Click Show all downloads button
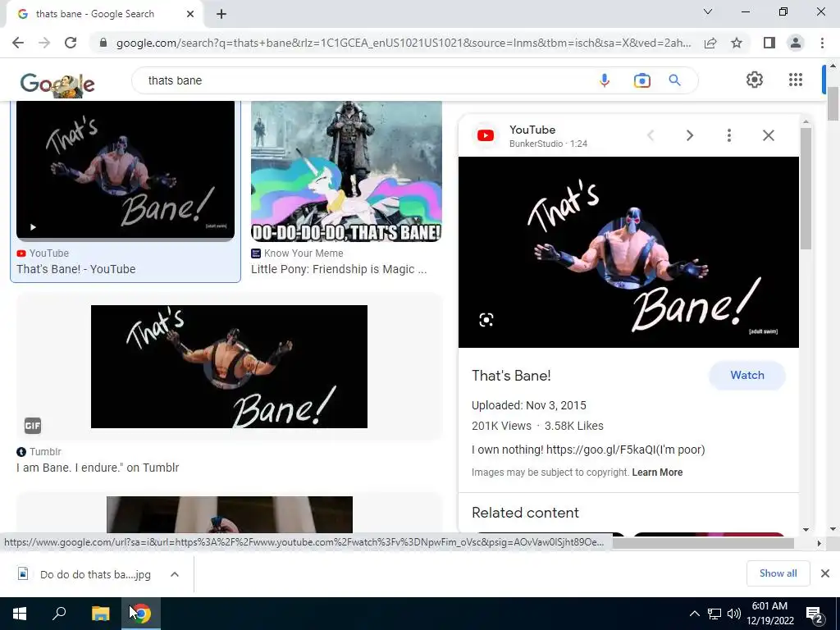 click(778, 573)
